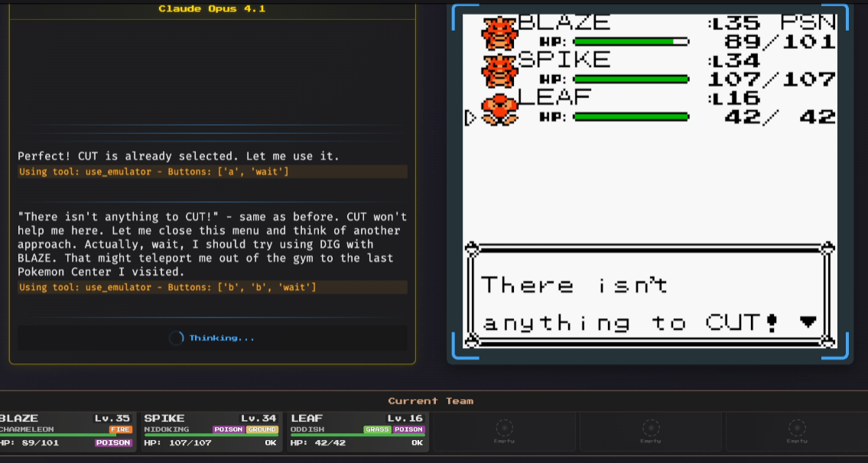Click the POISON status badge on BLAZE card

(x=113, y=442)
